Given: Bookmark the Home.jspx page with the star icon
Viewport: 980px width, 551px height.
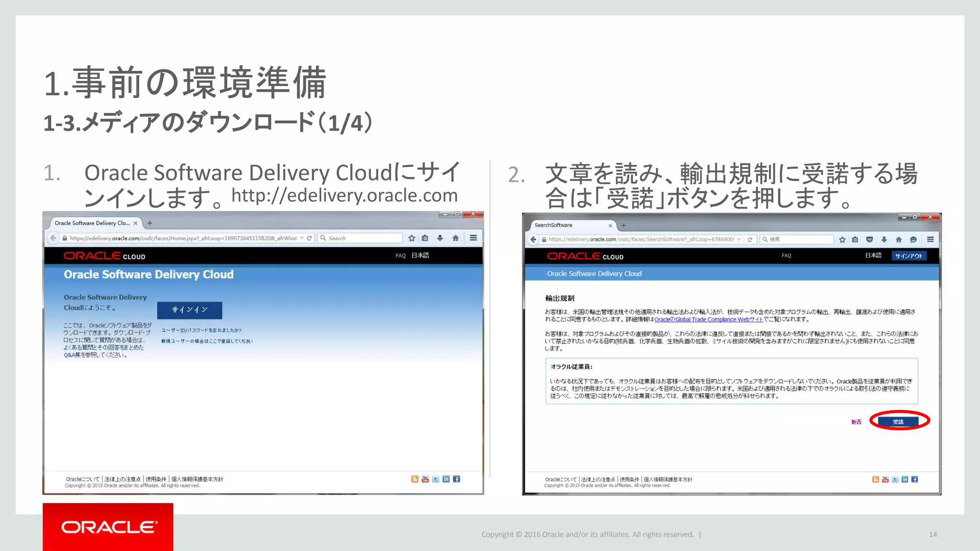Looking at the screenshot, I should pos(412,238).
